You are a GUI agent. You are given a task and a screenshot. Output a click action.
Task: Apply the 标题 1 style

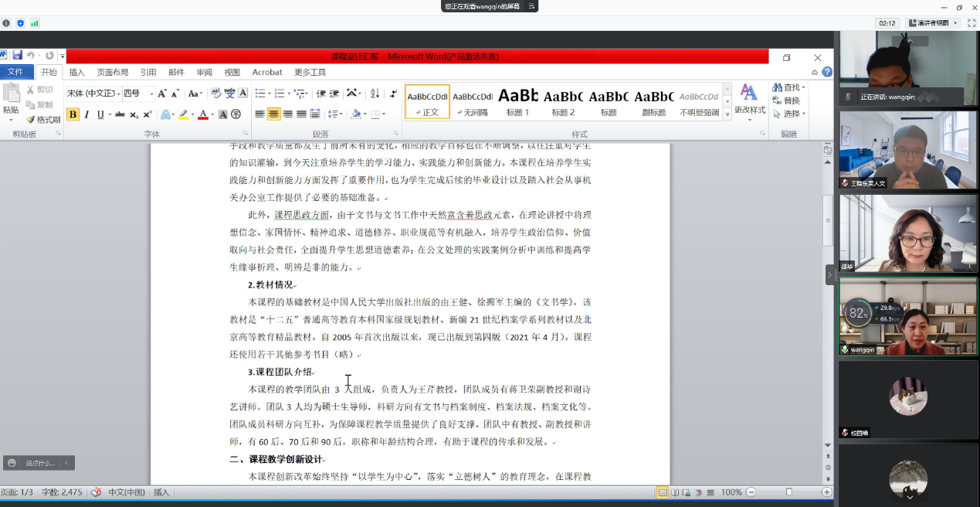pyautogui.click(x=517, y=101)
